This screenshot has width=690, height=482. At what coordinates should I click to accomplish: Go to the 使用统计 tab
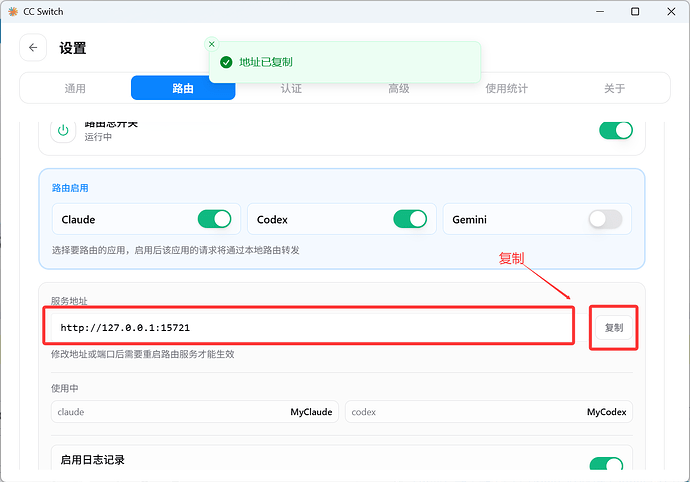pyautogui.click(x=506, y=88)
